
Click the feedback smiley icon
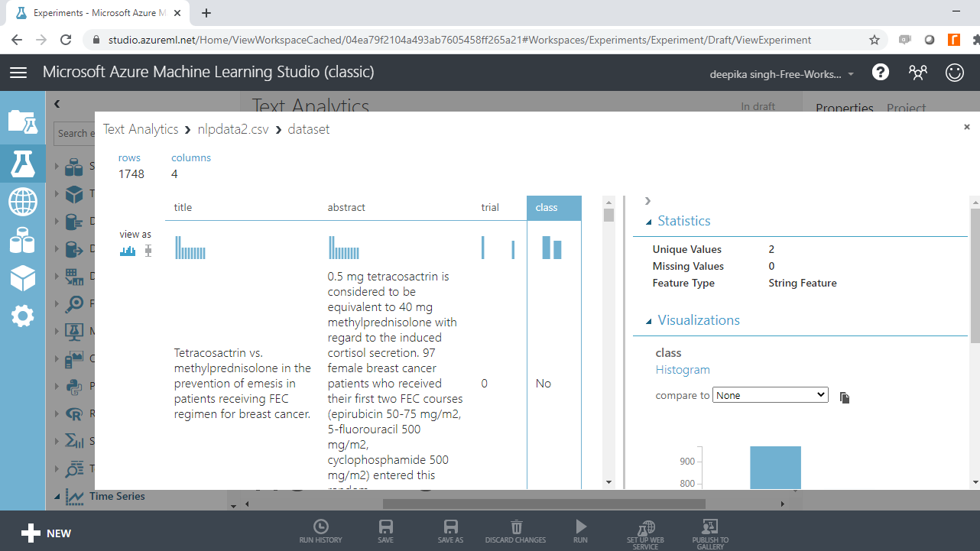tap(955, 72)
